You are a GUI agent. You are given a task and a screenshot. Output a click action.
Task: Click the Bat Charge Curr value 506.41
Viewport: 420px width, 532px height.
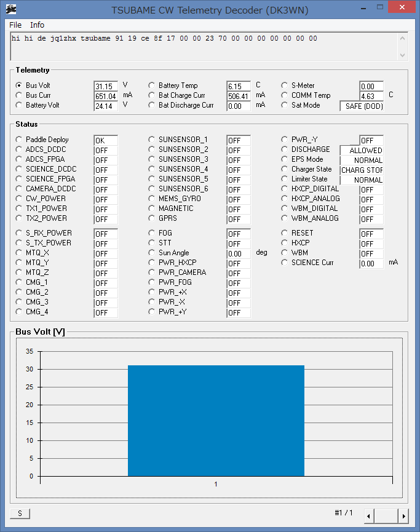coord(239,96)
